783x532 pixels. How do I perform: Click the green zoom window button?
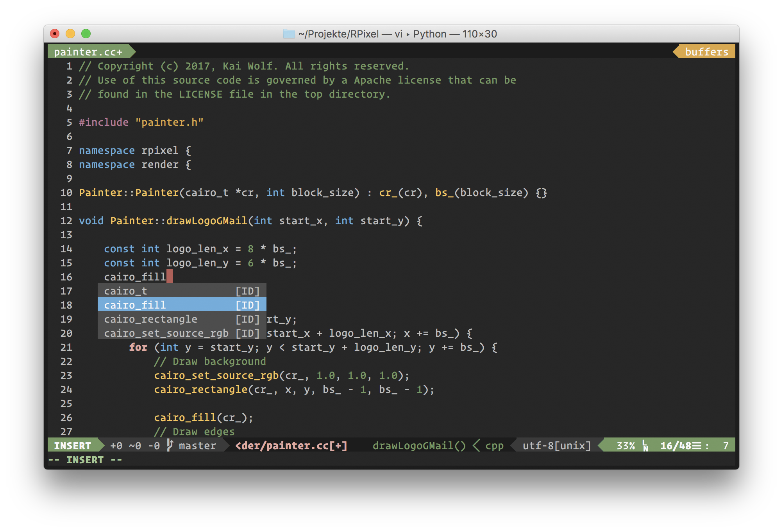point(86,34)
